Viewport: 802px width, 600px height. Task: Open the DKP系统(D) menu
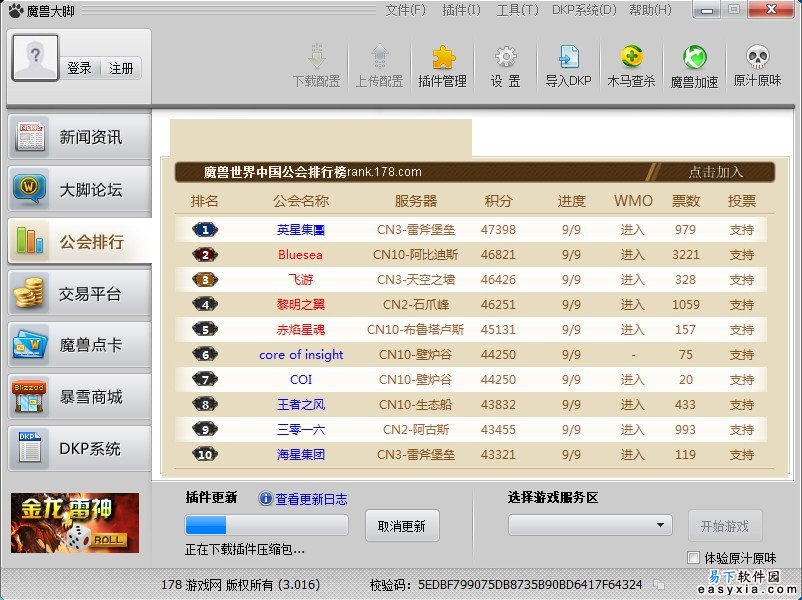[x=584, y=10]
